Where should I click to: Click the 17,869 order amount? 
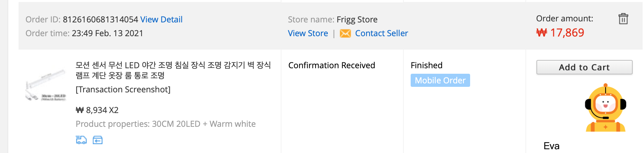567,33
